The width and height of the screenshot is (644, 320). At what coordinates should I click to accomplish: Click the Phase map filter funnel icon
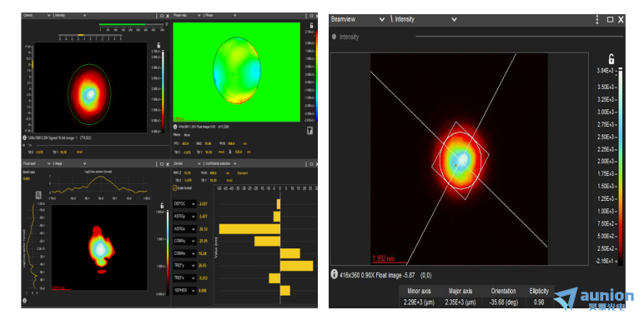(x=310, y=131)
